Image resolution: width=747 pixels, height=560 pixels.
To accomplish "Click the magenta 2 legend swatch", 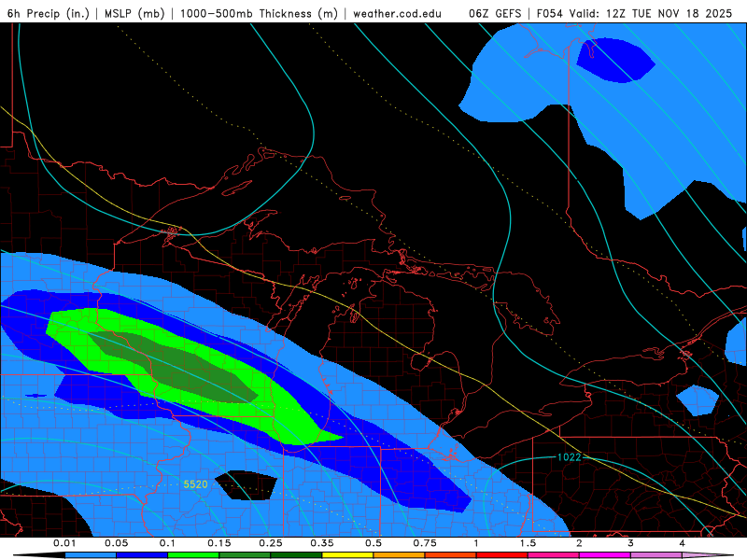I will [605, 555].
